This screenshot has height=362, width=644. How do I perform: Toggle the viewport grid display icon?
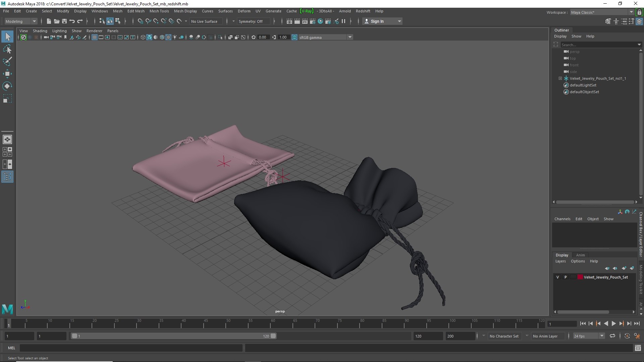[x=95, y=37]
